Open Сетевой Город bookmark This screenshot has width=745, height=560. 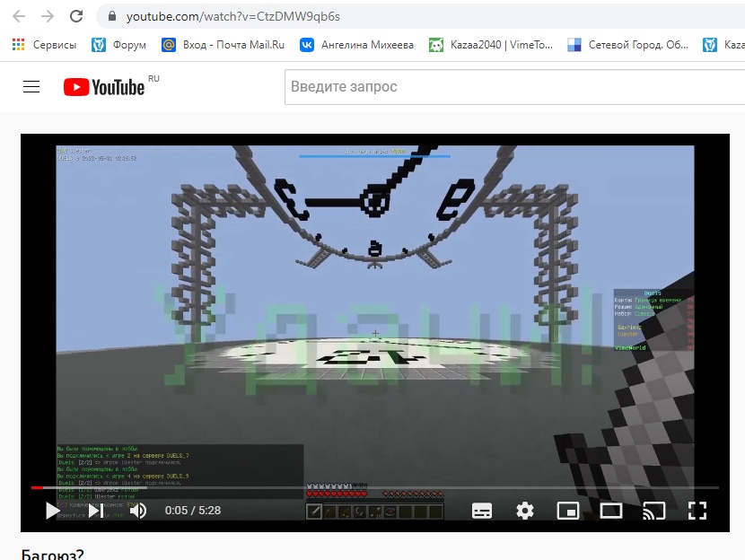(628, 45)
